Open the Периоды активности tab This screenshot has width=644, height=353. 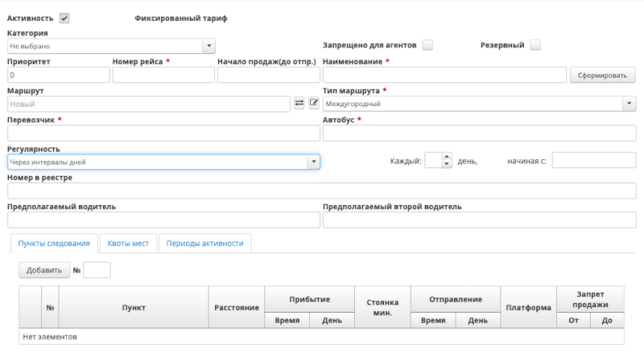[x=205, y=244]
